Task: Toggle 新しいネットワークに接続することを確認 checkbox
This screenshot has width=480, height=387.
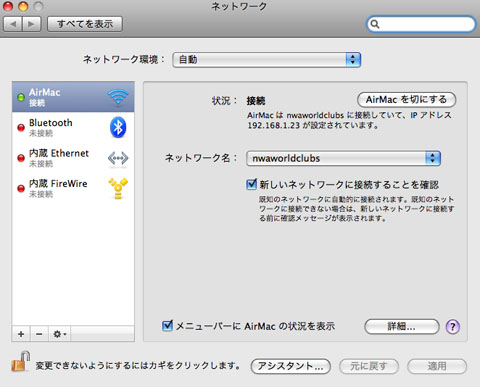Action: tap(251, 184)
